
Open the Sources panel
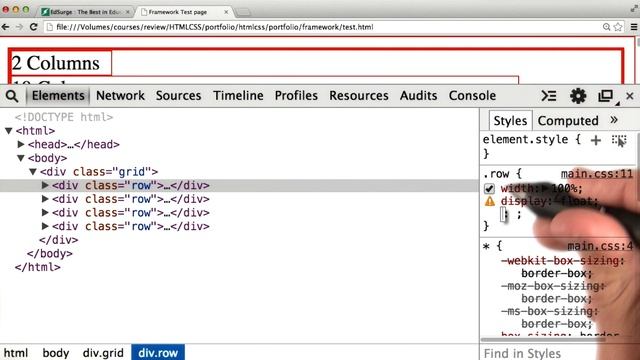[x=178, y=96]
